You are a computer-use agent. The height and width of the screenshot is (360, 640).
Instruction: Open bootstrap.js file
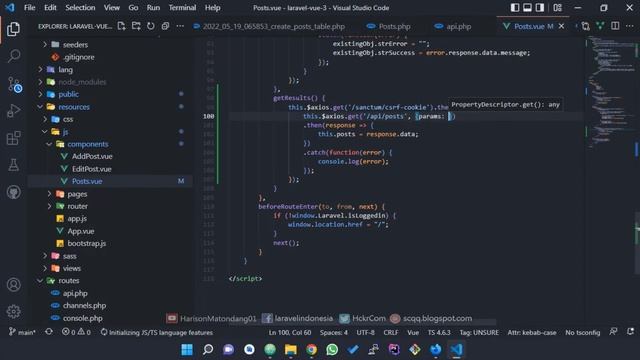point(87,243)
